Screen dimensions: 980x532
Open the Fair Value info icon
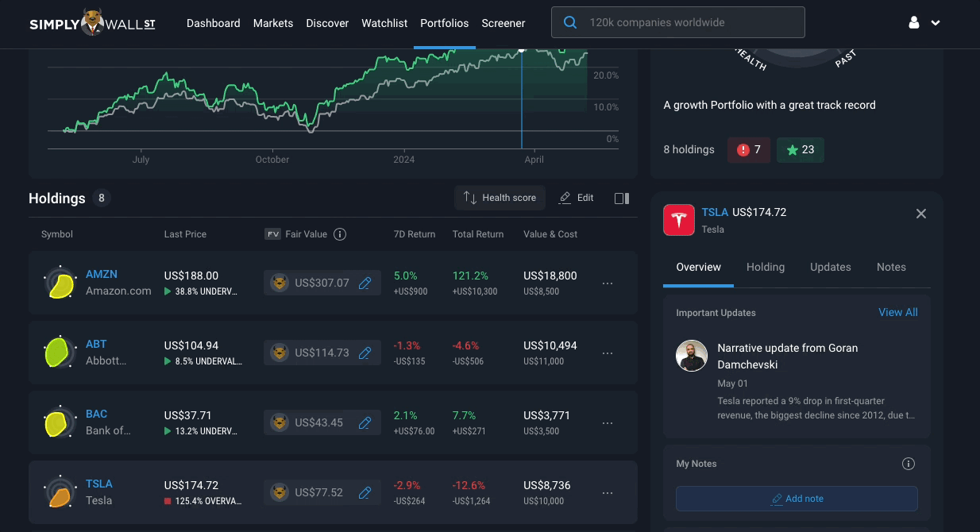pyautogui.click(x=340, y=234)
